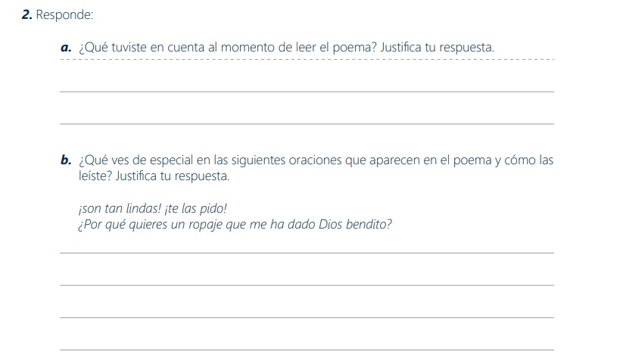The image size is (620, 364).
Task: Click the italic line "¿Por qué quieres un ropaje"
Action: tap(235, 225)
